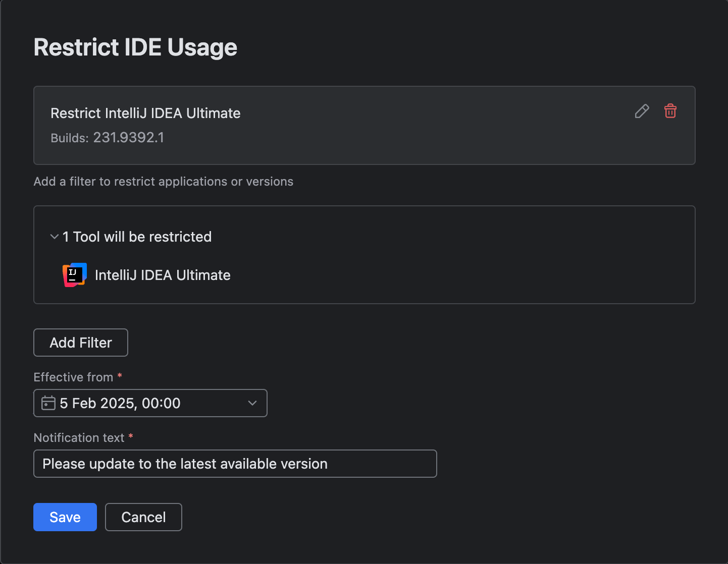Click the 'IntelliJ IDEA Ultimate' restricted tool name

click(x=163, y=275)
